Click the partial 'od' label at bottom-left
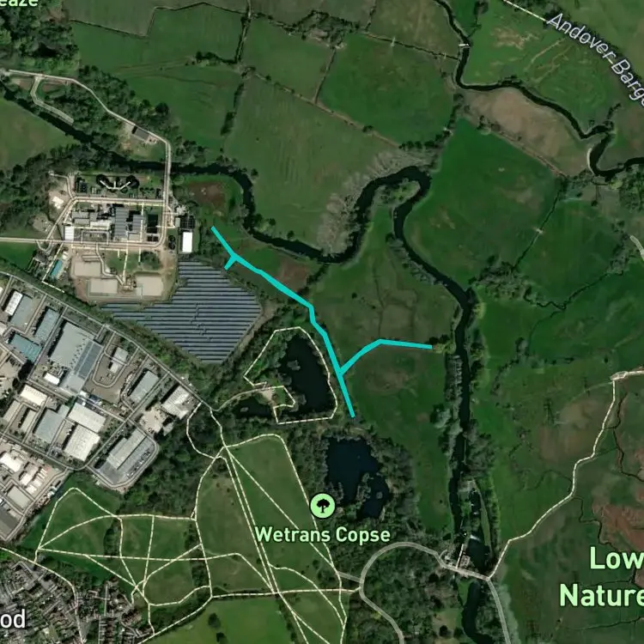The image size is (644, 644). click(13, 619)
